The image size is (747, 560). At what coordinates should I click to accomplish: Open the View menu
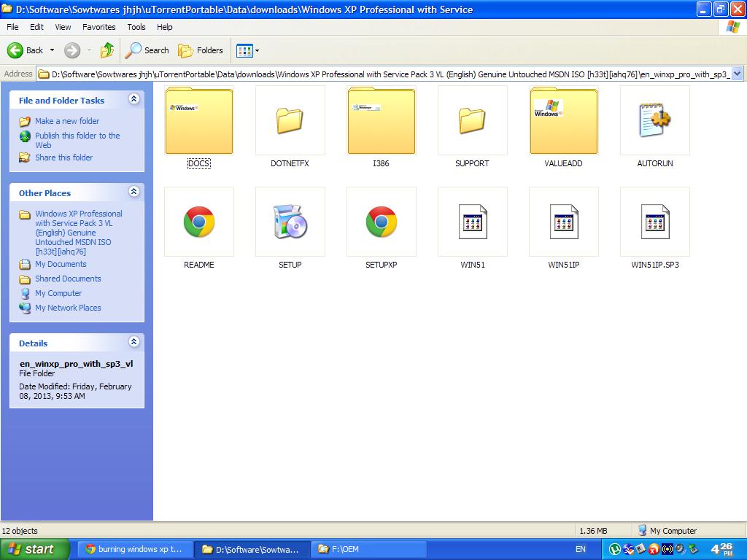[x=63, y=27]
